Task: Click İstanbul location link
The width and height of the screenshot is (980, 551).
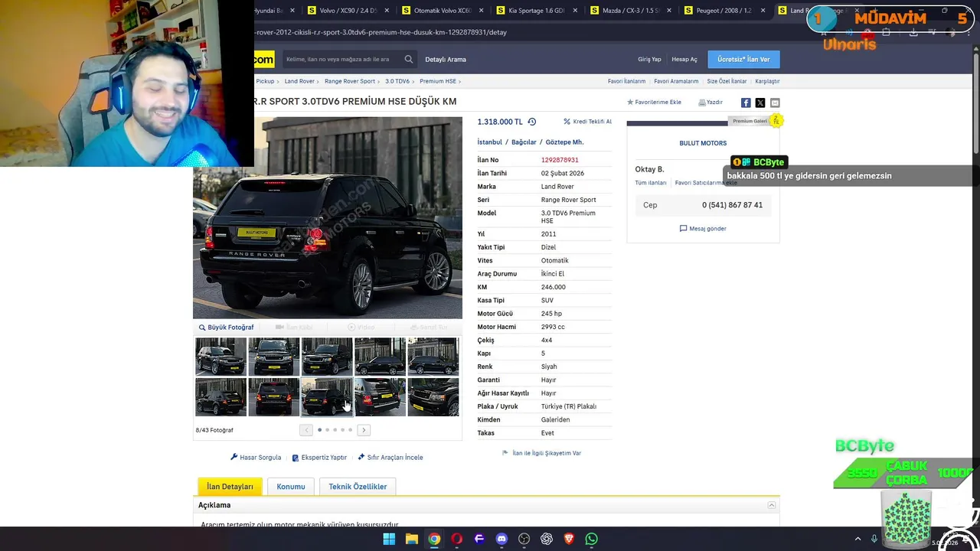Action: click(490, 142)
